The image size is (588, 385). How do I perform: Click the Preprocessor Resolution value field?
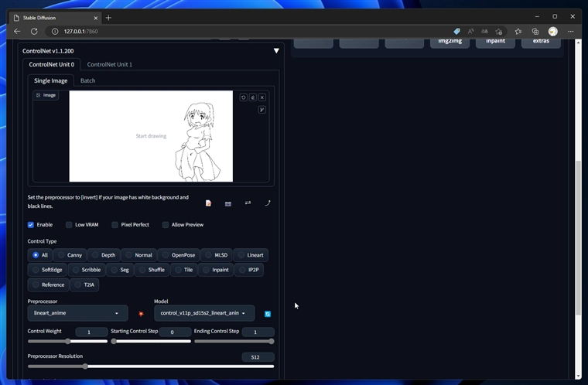(x=258, y=357)
